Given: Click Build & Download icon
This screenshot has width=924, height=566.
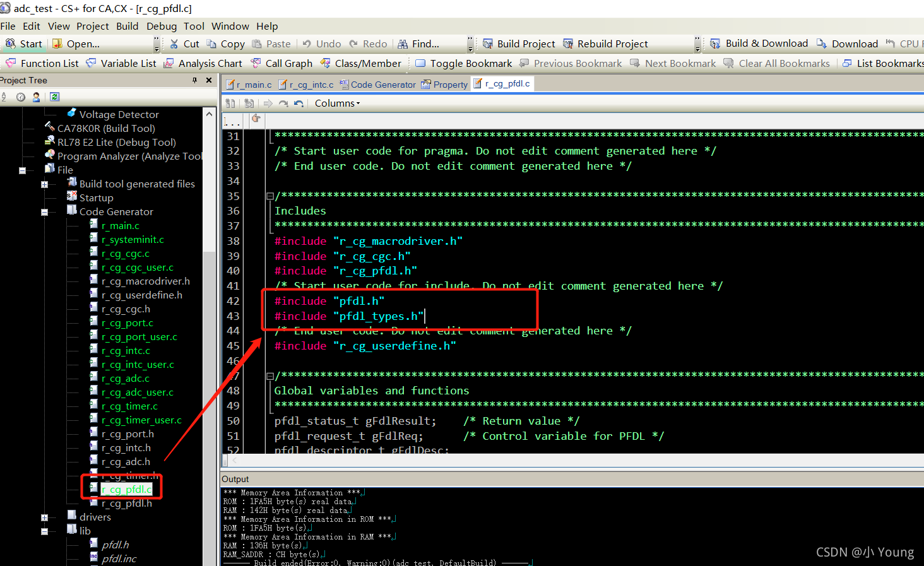Looking at the screenshot, I should [x=715, y=44].
